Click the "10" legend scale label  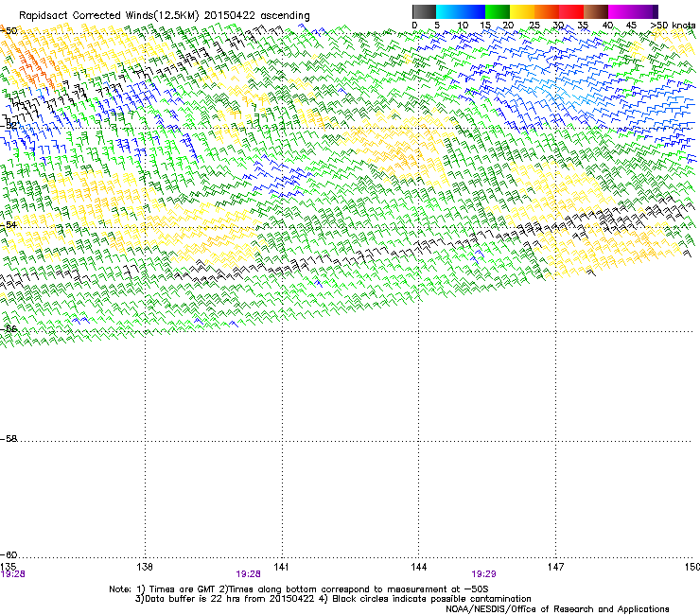(x=463, y=26)
